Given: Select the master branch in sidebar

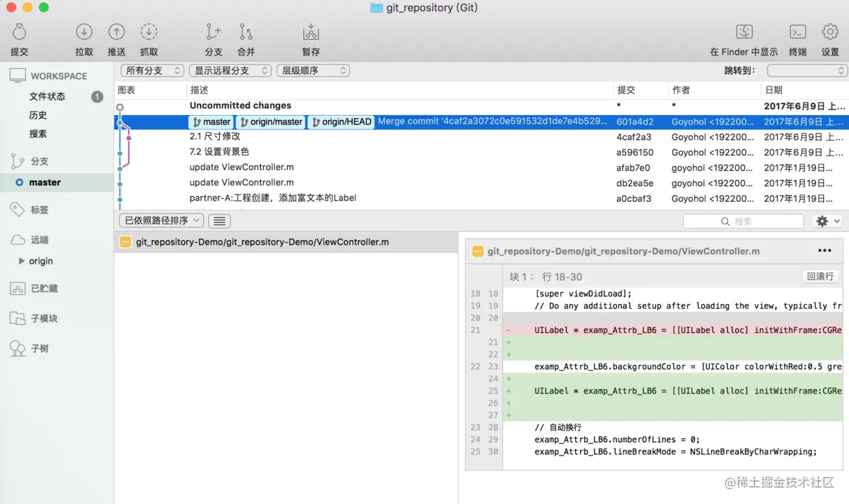Looking at the screenshot, I should 57,182.
